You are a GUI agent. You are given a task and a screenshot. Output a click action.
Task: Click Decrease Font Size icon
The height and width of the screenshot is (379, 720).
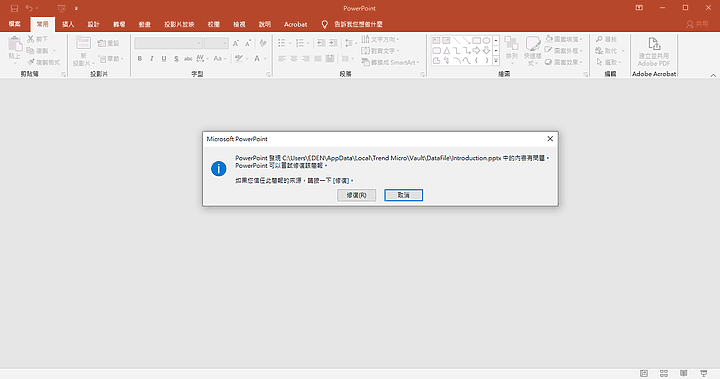(248, 43)
